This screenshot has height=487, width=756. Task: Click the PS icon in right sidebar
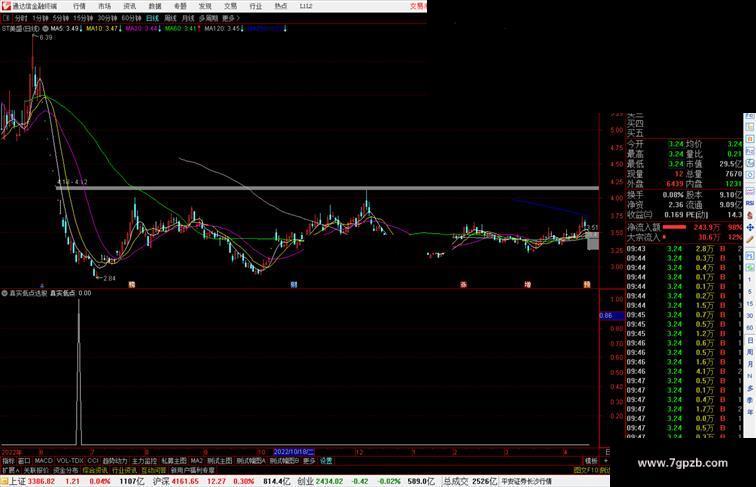[750, 255]
